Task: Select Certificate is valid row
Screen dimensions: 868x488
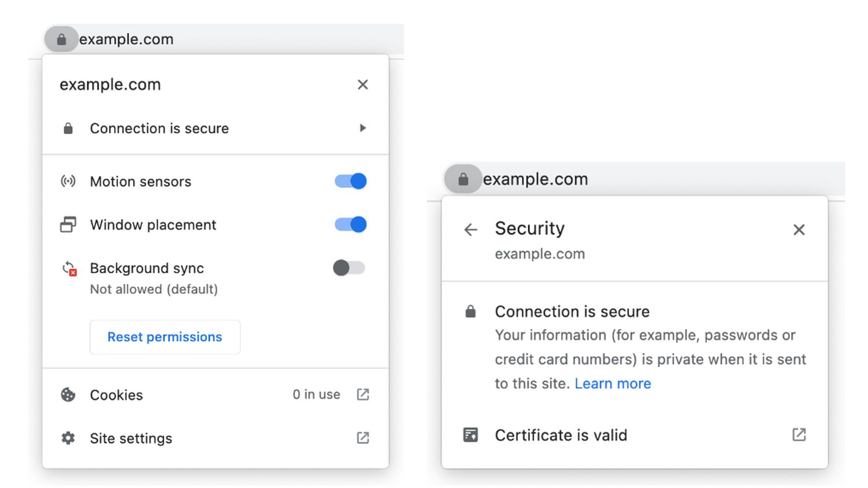Action: point(561,435)
